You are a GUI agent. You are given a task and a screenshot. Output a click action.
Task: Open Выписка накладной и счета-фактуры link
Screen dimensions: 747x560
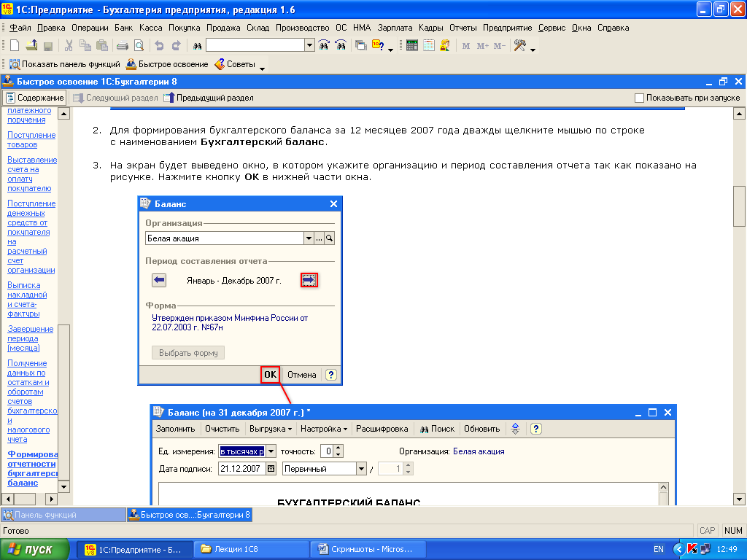[27, 299]
